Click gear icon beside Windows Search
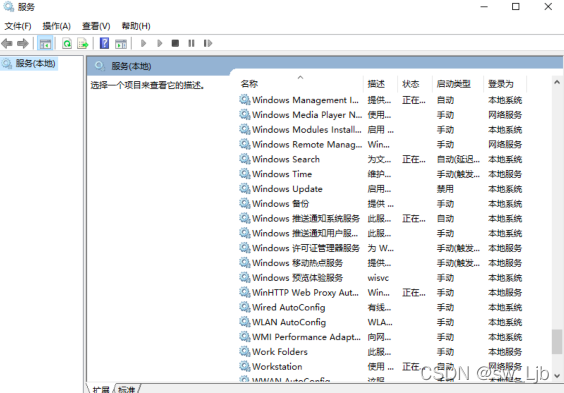Viewport: 564px width, 393px height. click(x=245, y=159)
